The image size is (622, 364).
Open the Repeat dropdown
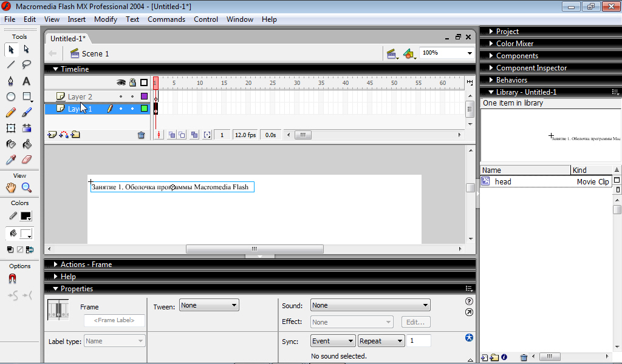pyautogui.click(x=381, y=341)
